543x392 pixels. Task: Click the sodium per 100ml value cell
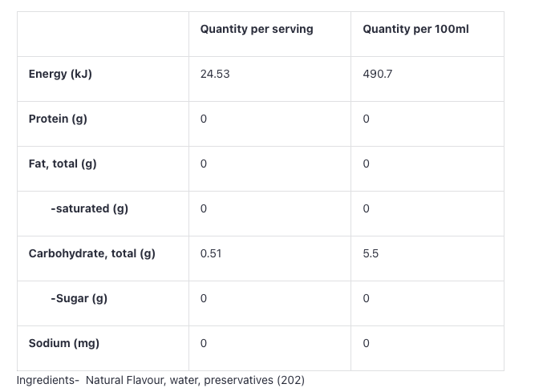pyautogui.click(x=367, y=343)
